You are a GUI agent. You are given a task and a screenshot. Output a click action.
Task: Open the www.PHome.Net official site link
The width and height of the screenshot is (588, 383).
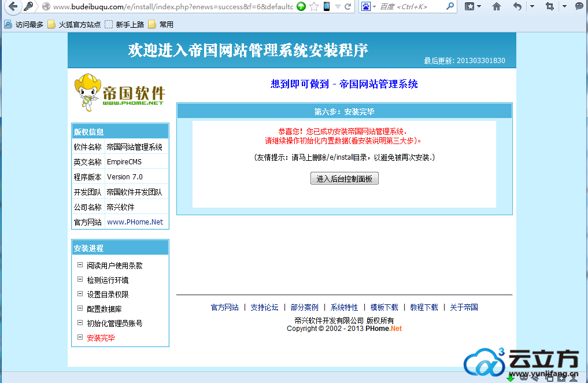135,222
